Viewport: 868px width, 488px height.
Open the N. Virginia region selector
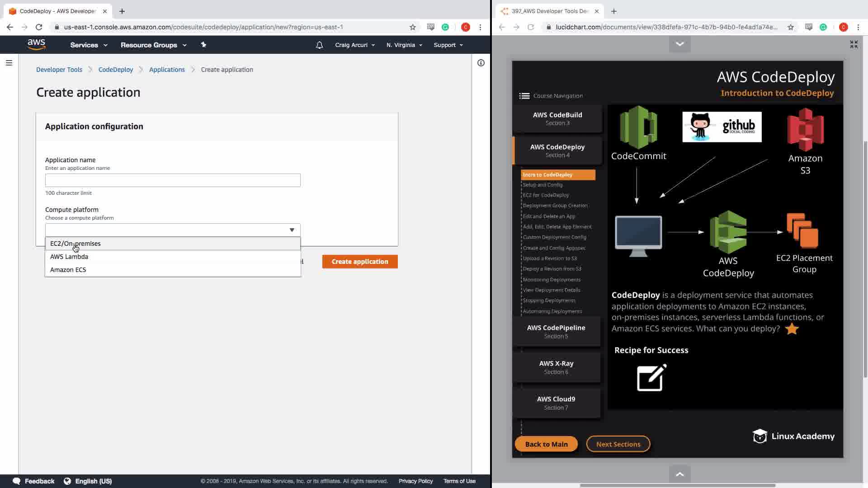(404, 45)
